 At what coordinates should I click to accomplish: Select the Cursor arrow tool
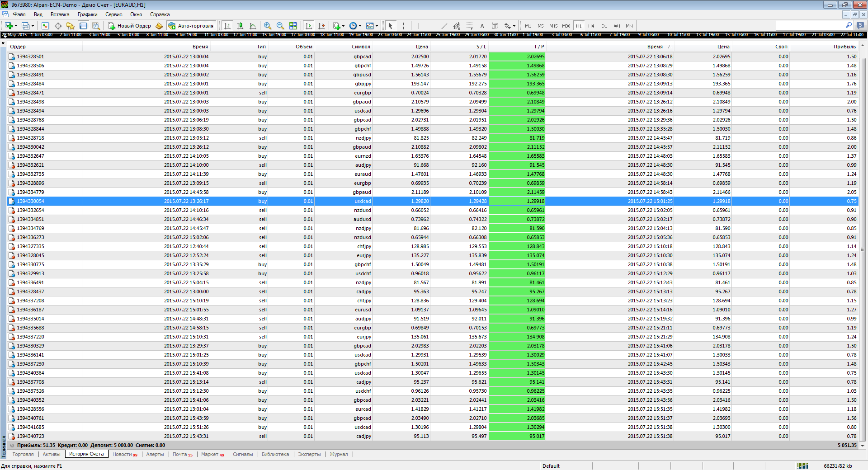(x=391, y=26)
